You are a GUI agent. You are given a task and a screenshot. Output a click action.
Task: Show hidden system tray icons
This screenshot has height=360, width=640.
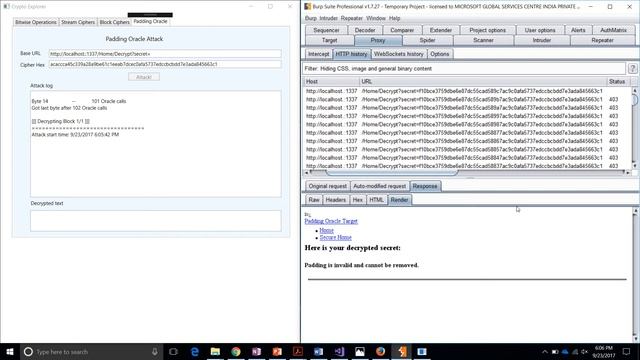pos(544,352)
